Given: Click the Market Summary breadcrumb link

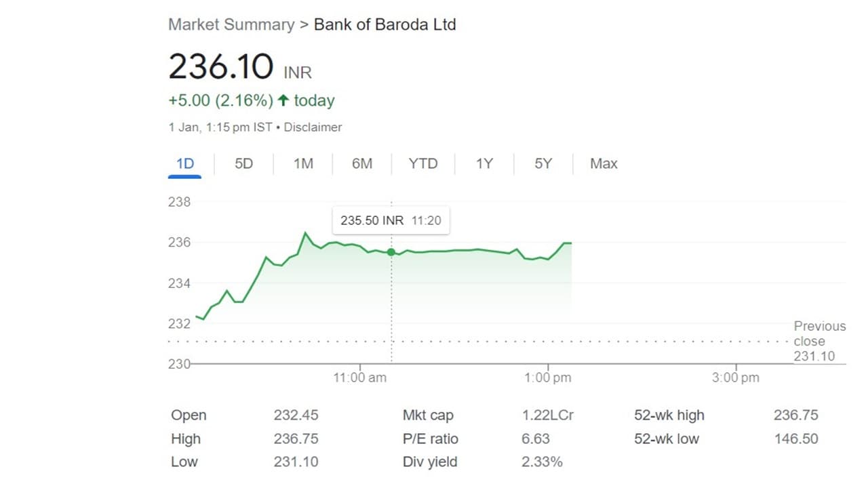Looking at the screenshot, I should tap(231, 25).
